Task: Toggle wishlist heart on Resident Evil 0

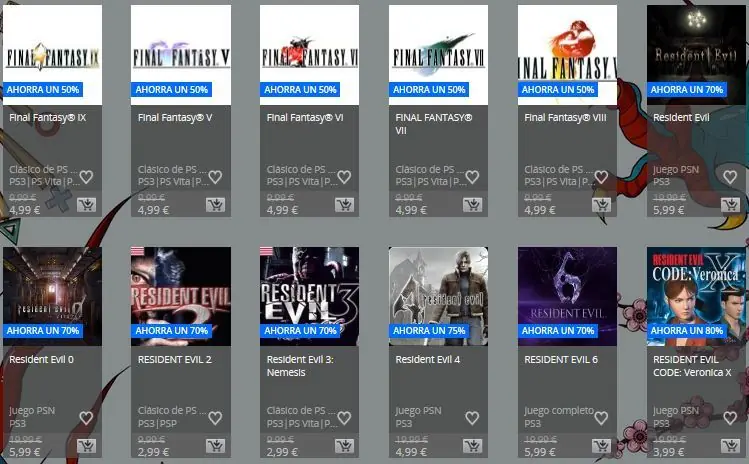Action: click(86, 418)
